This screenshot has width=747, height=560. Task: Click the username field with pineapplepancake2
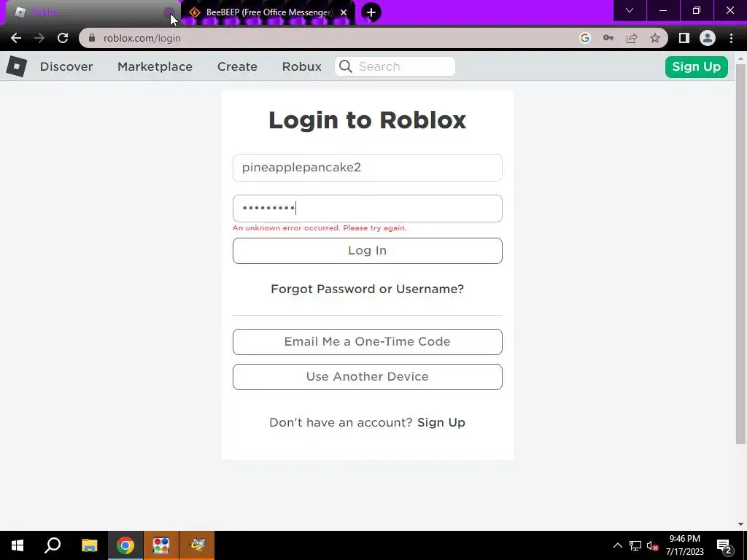pos(368,168)
